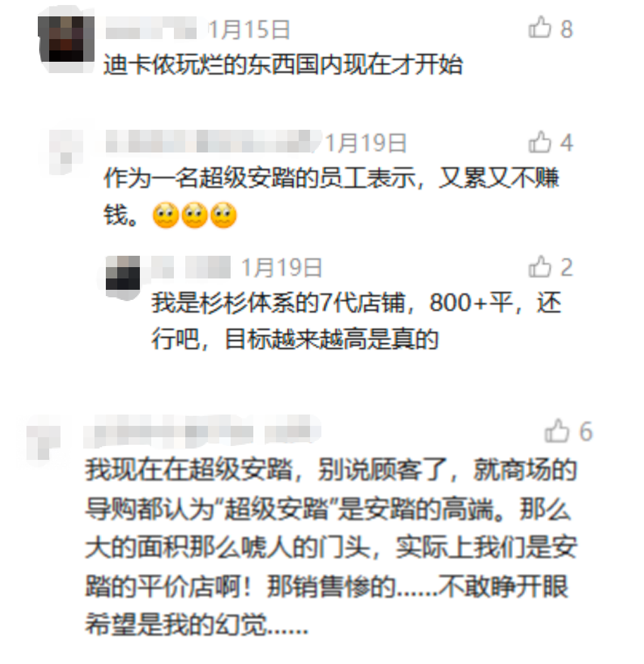This screenshot has width=644, height=664.
Task: Open the dark avatar of the first commenter
Action: coord(66,39)
